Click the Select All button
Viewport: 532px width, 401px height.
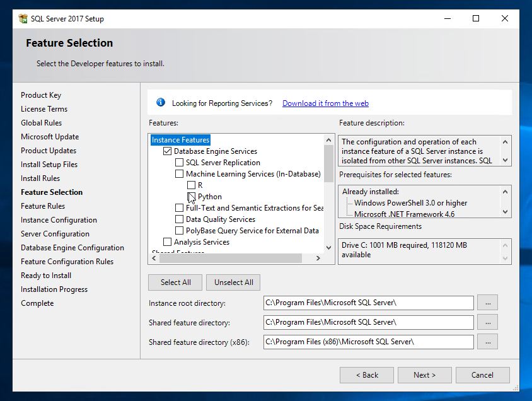[175, 282]
